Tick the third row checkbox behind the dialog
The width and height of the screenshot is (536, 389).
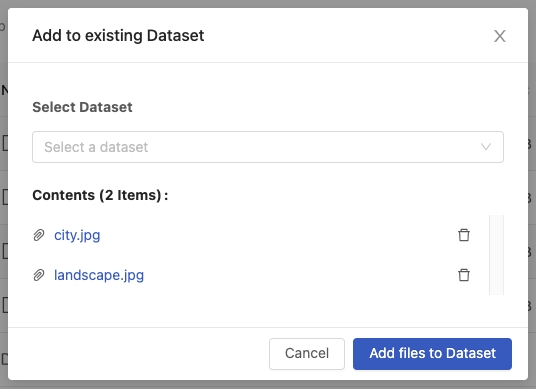[x=5, y=251]
